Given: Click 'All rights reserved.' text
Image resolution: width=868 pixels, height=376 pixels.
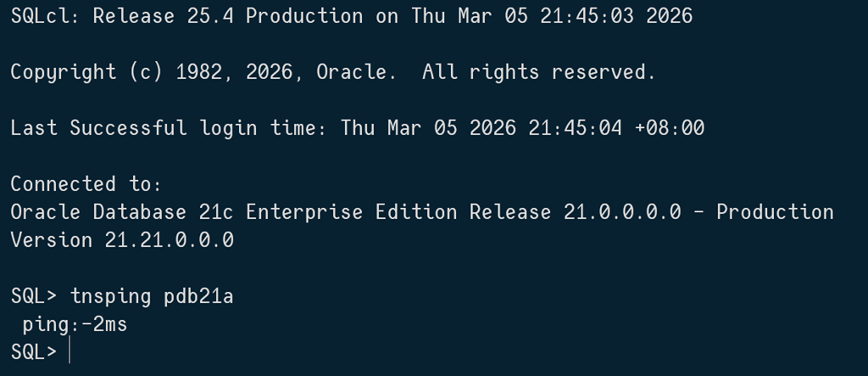Looking at the screenshot, I should point(538,72).
